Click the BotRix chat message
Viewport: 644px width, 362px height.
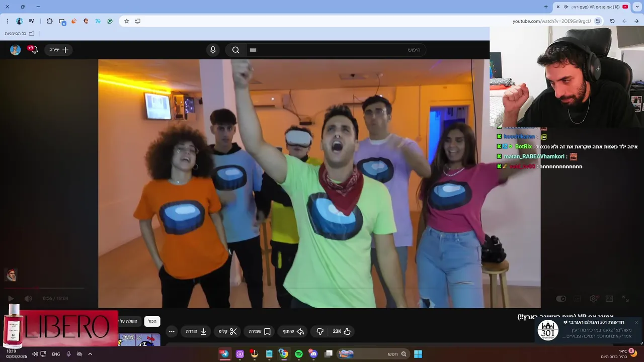567,146
